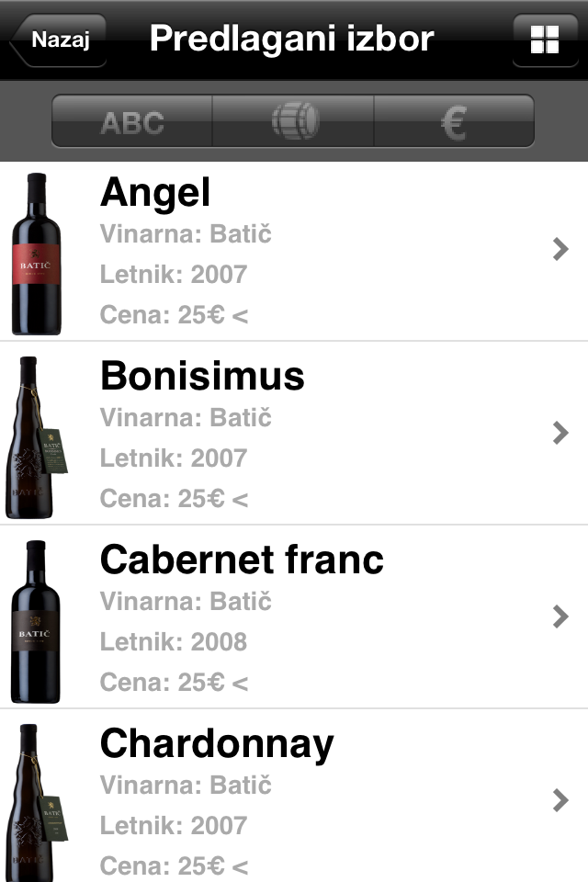Open Angel wine bottle image

pos(37,254)
